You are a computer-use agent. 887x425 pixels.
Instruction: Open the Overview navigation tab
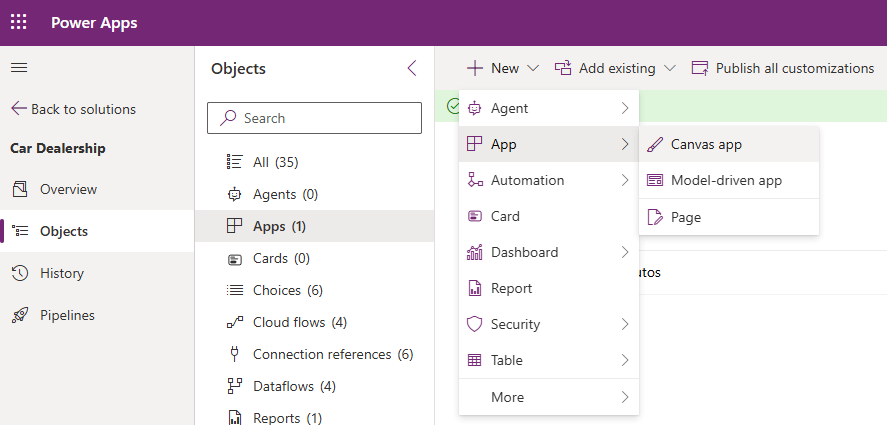(68, 189)
